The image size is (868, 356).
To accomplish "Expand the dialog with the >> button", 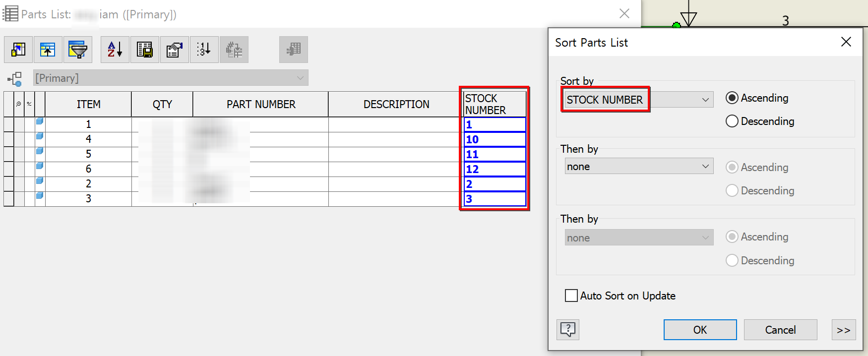I will click(843, 330).
